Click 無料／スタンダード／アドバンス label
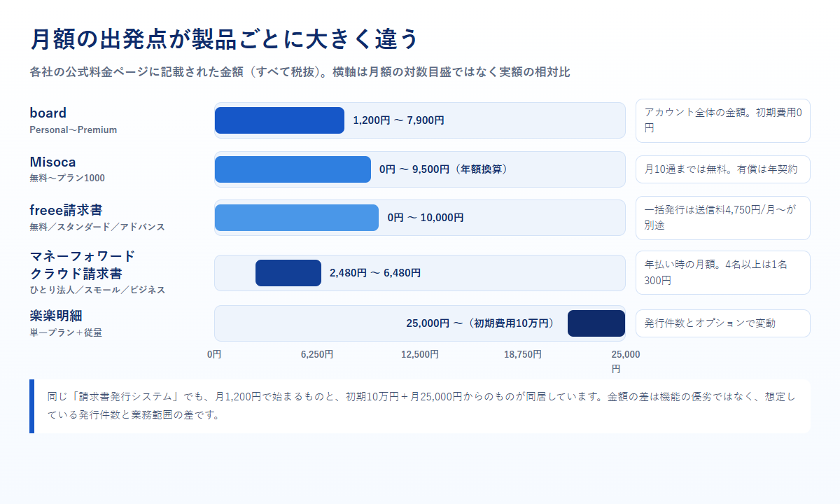Viewport: 840px width, 504px height. tap(97, 227)
